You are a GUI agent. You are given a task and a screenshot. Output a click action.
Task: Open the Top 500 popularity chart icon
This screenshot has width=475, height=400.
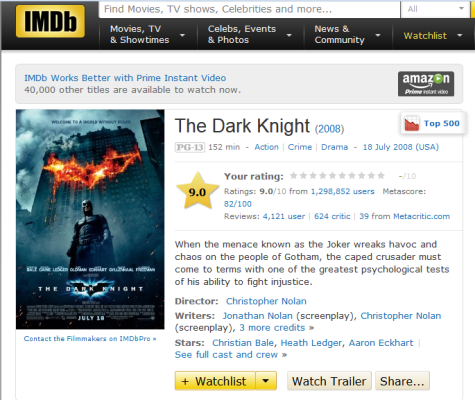click(412, 123)
